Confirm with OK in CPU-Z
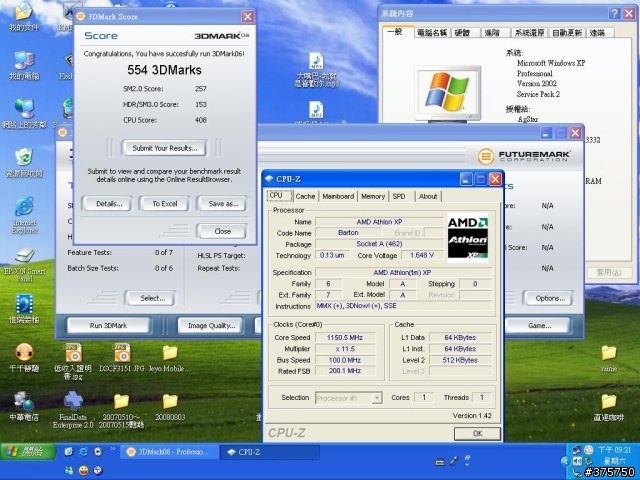Image resolution: width=640 pixels, height=480 pixels. tap(477, 433)
